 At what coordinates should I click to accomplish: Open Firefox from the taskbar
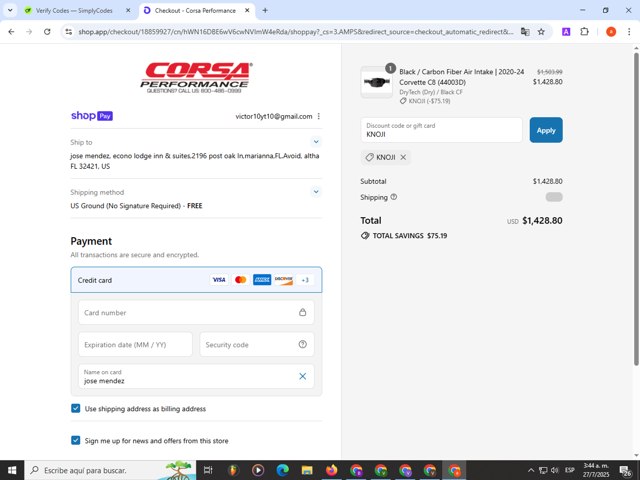point(331,470)
